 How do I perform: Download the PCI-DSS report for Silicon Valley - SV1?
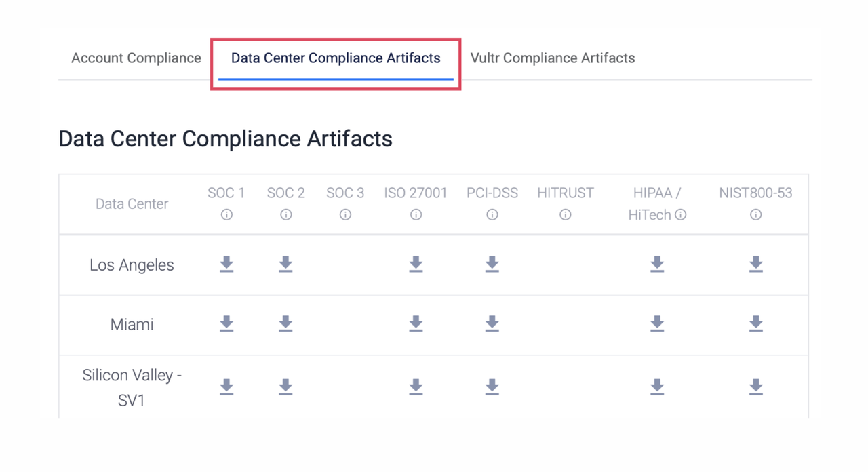pos(492,387)
